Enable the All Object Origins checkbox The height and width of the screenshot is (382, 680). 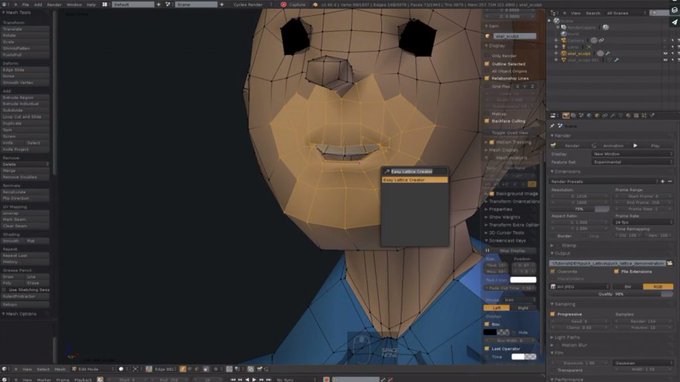pos(487,71)
